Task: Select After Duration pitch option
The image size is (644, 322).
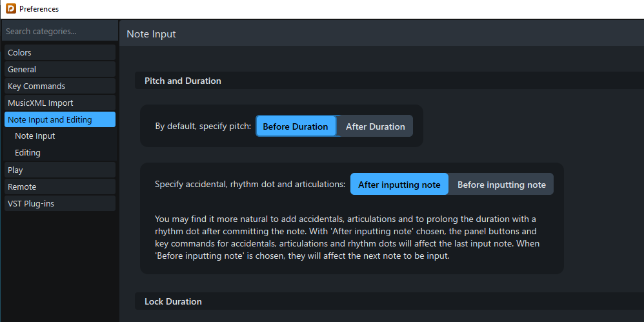Action: [375, 126]
